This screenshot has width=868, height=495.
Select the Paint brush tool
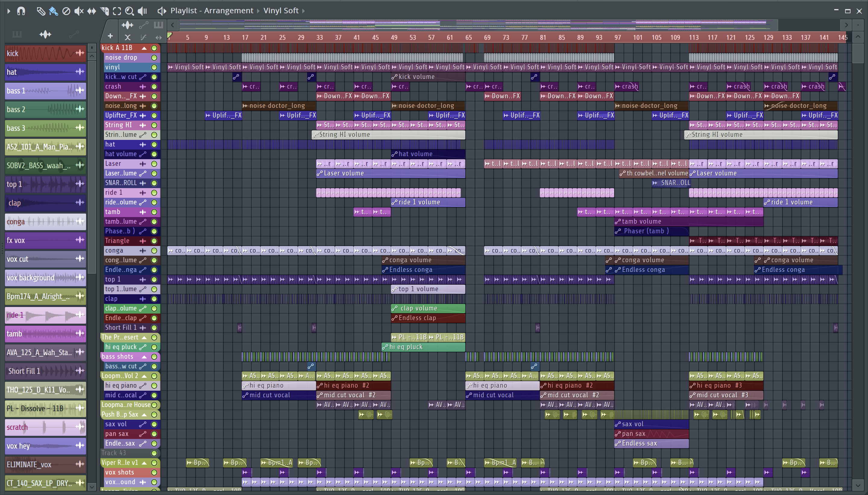[53, 11]
